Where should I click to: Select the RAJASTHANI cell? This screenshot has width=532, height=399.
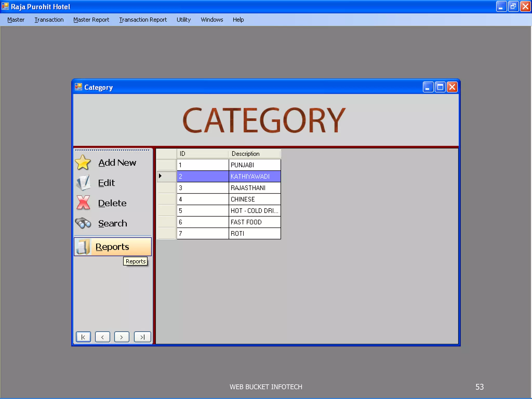click(x=255, y=188)
